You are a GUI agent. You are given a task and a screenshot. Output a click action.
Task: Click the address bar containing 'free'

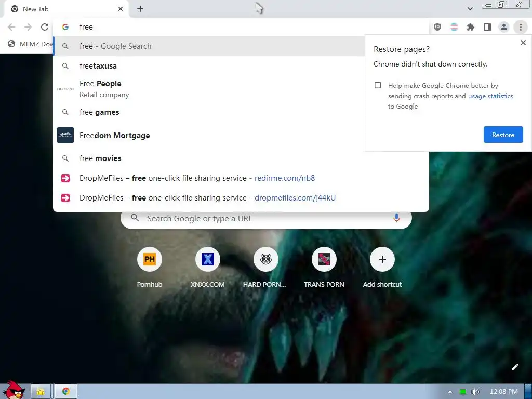(241, 27)
